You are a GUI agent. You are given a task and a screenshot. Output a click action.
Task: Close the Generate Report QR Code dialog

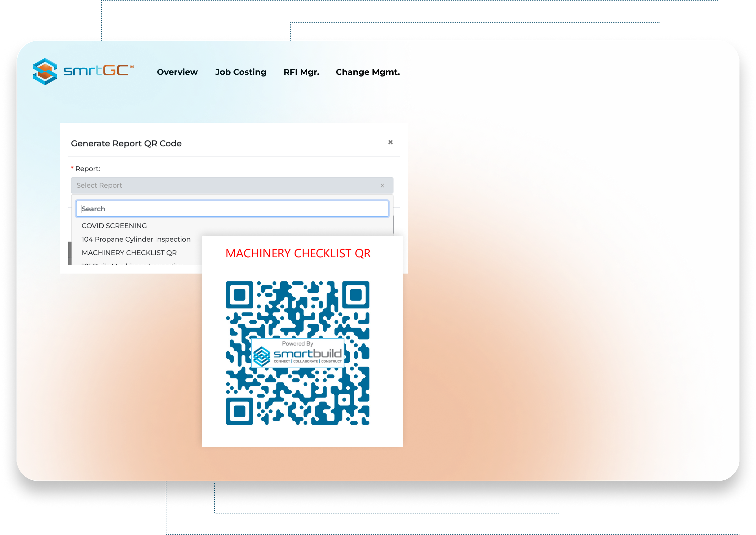(390, 142)
